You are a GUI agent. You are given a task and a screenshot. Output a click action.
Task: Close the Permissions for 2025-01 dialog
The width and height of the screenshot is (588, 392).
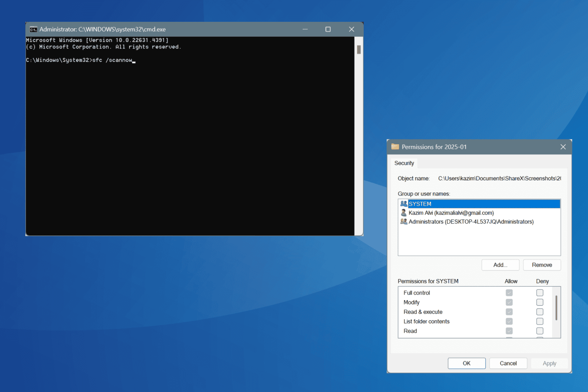(563, 147)
